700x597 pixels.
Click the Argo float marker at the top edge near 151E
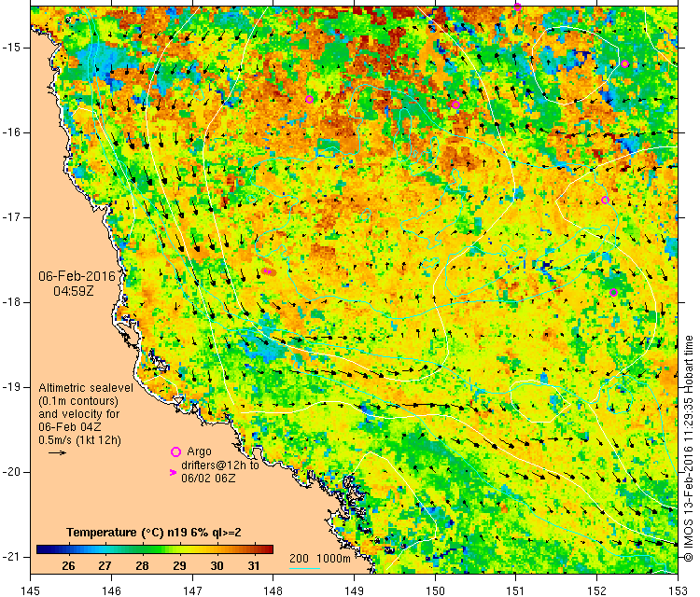(517, 7)
